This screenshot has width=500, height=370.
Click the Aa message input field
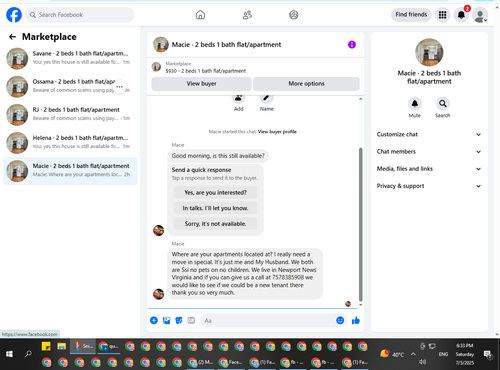[x=267, y=321]
